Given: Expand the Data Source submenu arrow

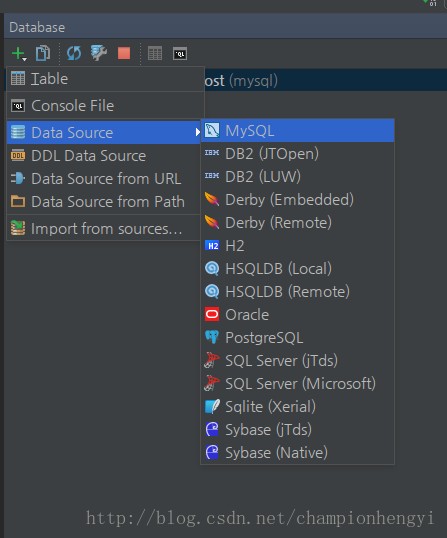Looking at the screenshot, I should [x=197, y=132].
